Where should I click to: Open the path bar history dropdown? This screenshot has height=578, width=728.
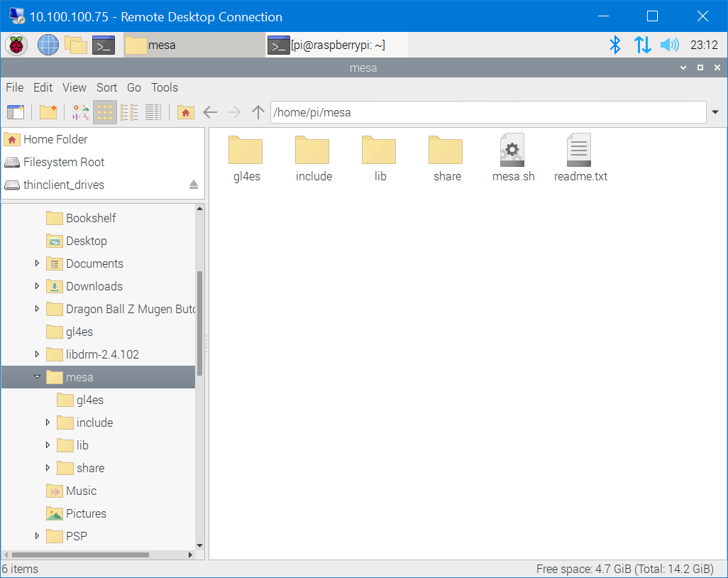(715, 112)
